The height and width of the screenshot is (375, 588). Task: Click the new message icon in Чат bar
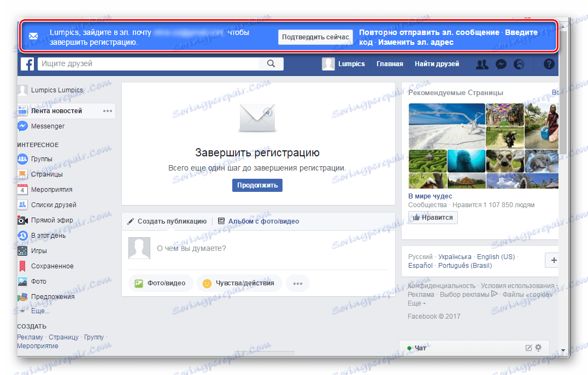(528, 348)
